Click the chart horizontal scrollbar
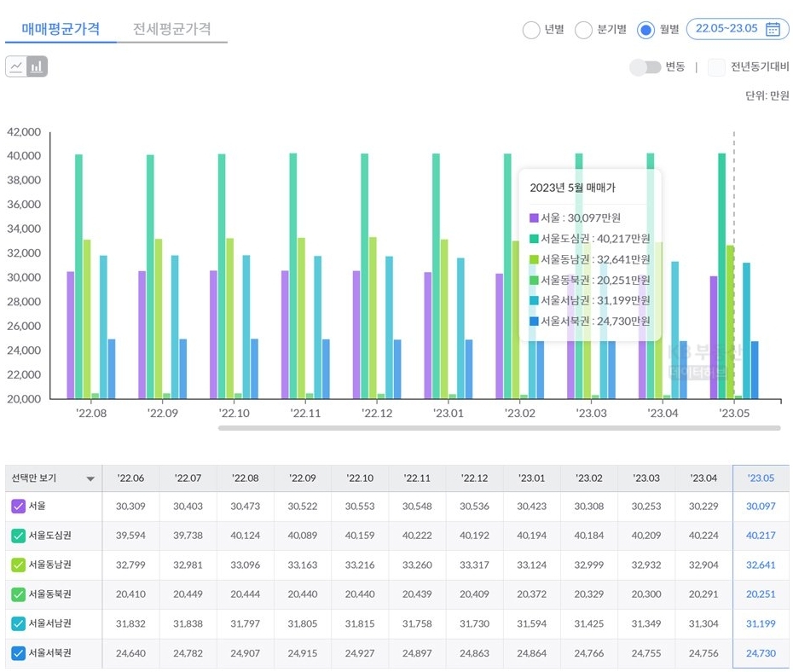Screen dimensions: 793x672 pos(499,428)
